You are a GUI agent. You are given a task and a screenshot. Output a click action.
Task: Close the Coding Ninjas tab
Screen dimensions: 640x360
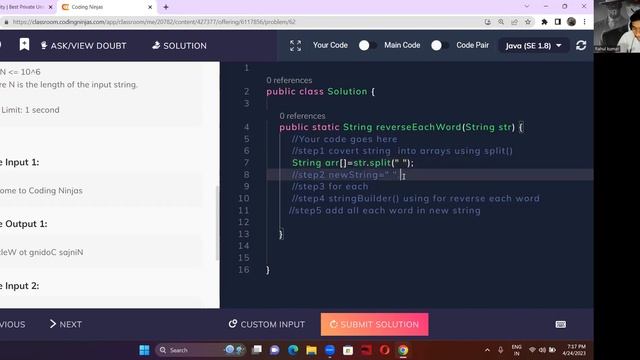click(x=150, y=7)
